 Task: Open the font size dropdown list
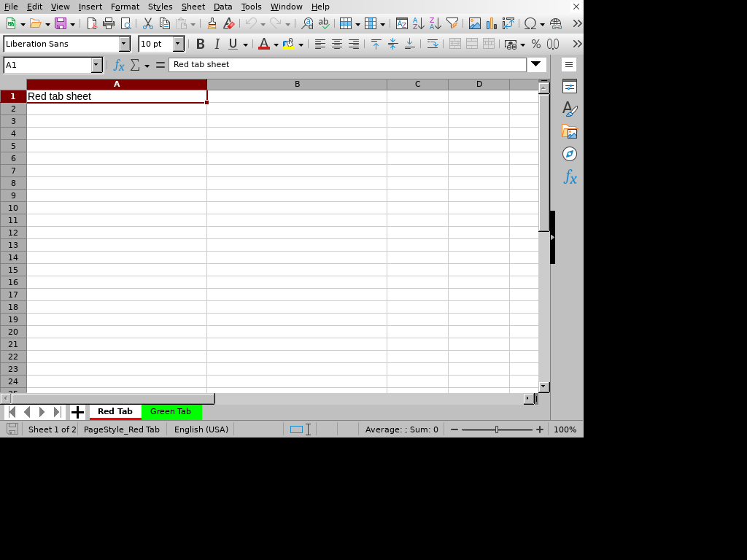[178, 44]
